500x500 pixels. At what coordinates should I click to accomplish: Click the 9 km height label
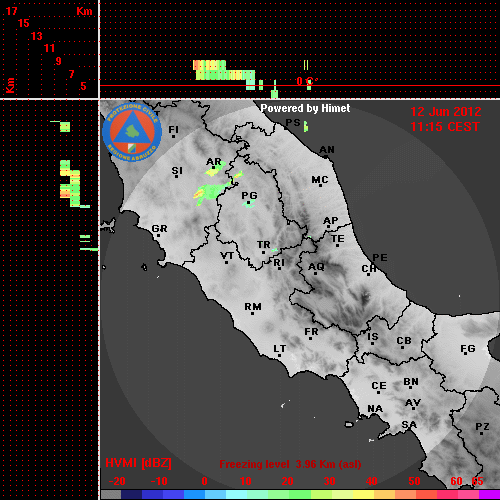coord(59,61)
